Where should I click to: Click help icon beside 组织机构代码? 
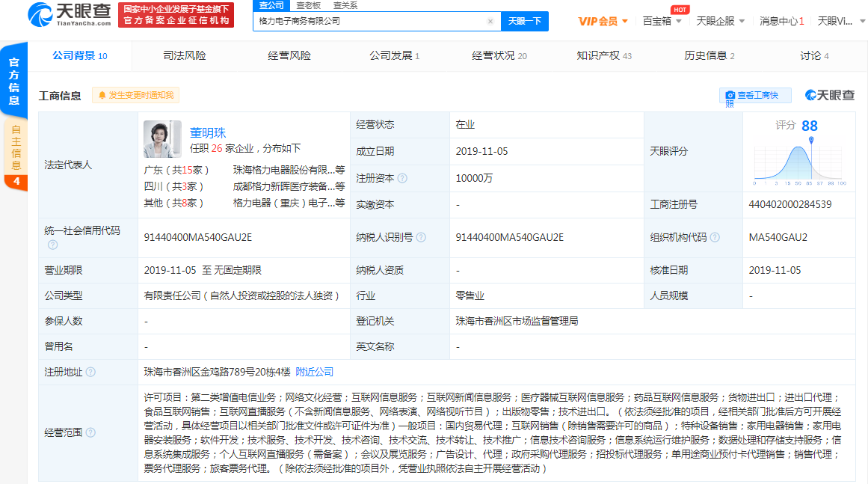pos(715,237)
